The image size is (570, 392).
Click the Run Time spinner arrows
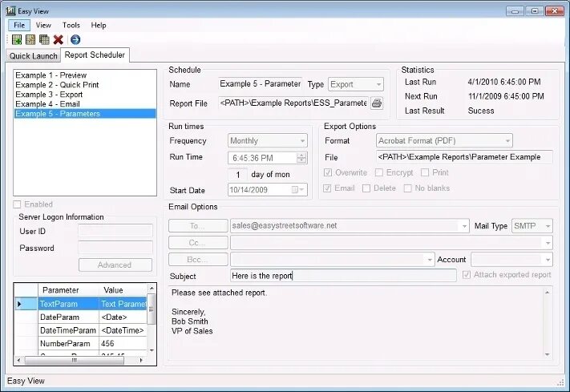click(301, 158)
